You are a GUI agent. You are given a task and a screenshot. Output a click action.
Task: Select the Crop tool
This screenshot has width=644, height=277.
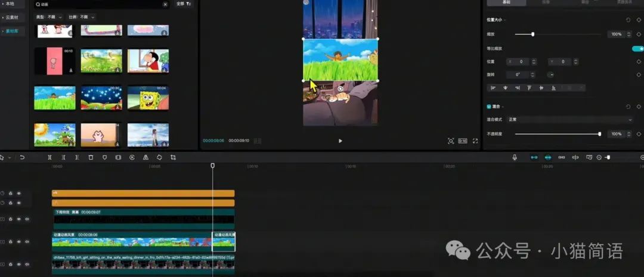click(173, 157)
